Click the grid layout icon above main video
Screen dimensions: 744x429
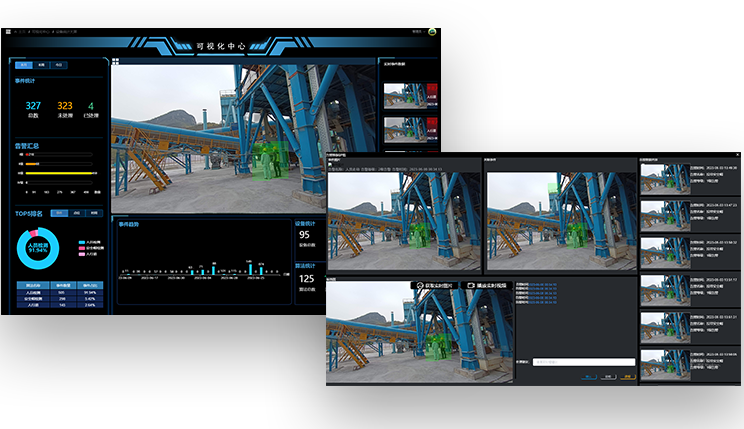tap(116, 61)
